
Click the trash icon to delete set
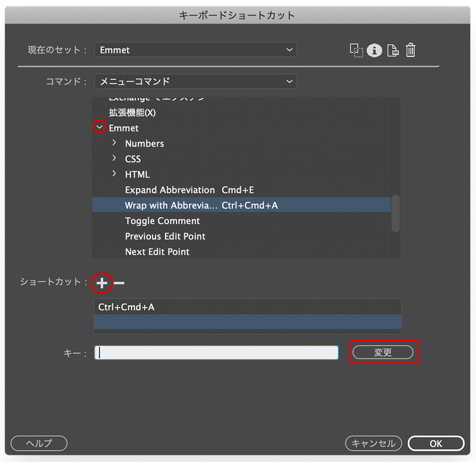point(411,50)
